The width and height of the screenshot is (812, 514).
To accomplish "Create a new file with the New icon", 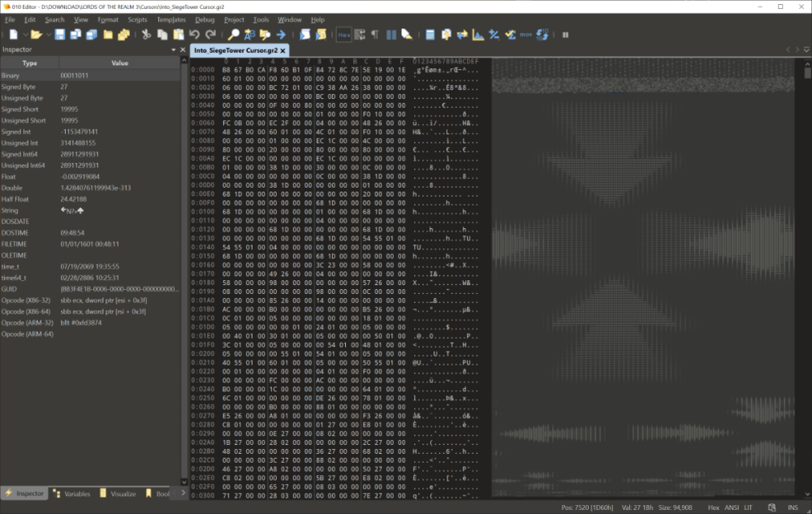I will [x=13, y=35].
